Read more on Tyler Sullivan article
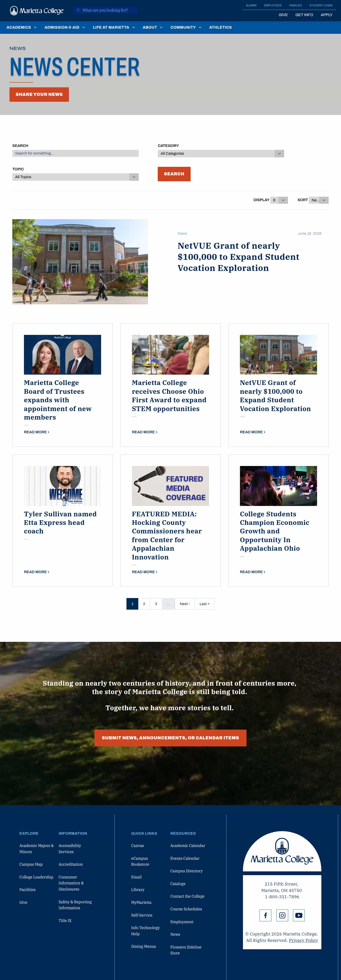 coord(36,572)
